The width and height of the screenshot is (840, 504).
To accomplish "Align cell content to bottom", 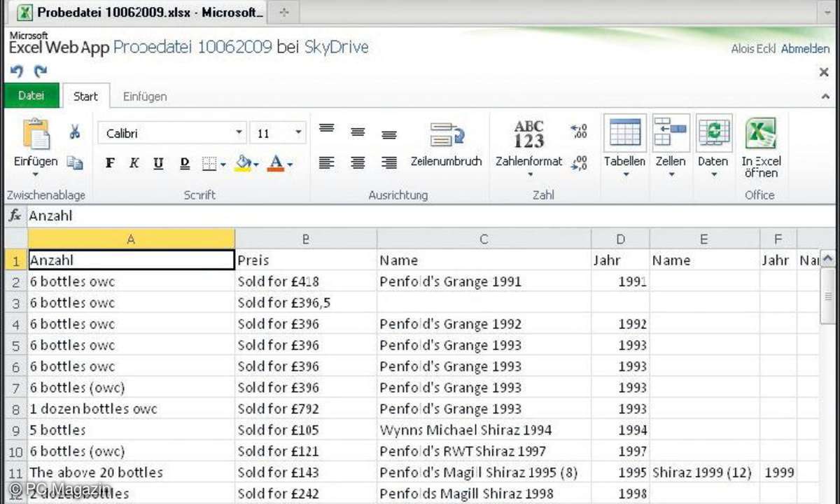I will point(389,134).
